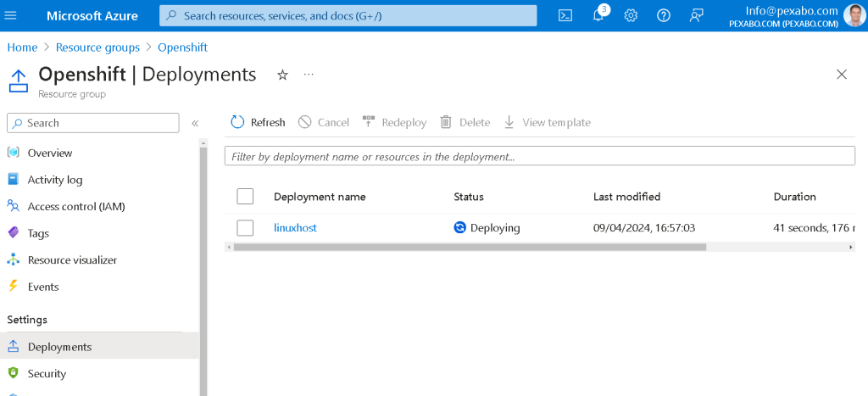Click the large Deployments icon beside title
This screenshot has width=868, height=396.
point(19,81)
